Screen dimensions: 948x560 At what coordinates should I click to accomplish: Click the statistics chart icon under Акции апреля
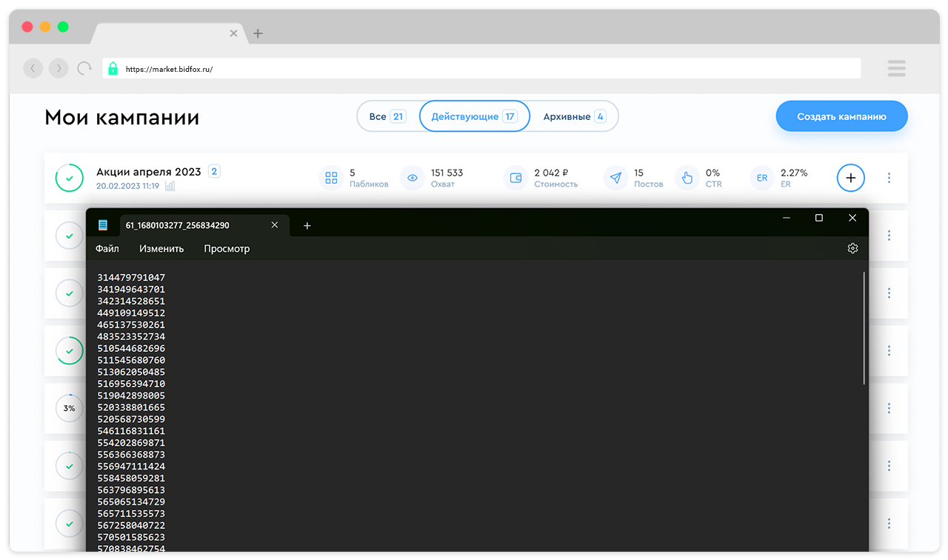click(x=170, y=186)
